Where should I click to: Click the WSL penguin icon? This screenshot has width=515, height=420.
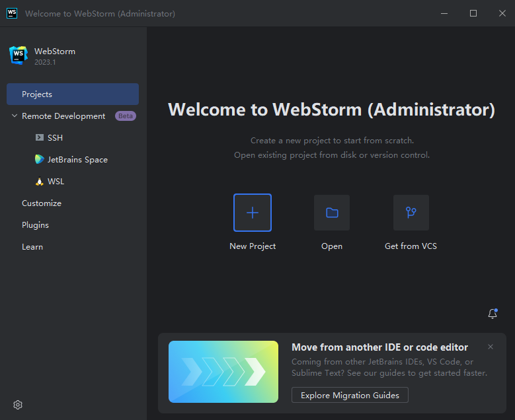(x=40, y=182)
